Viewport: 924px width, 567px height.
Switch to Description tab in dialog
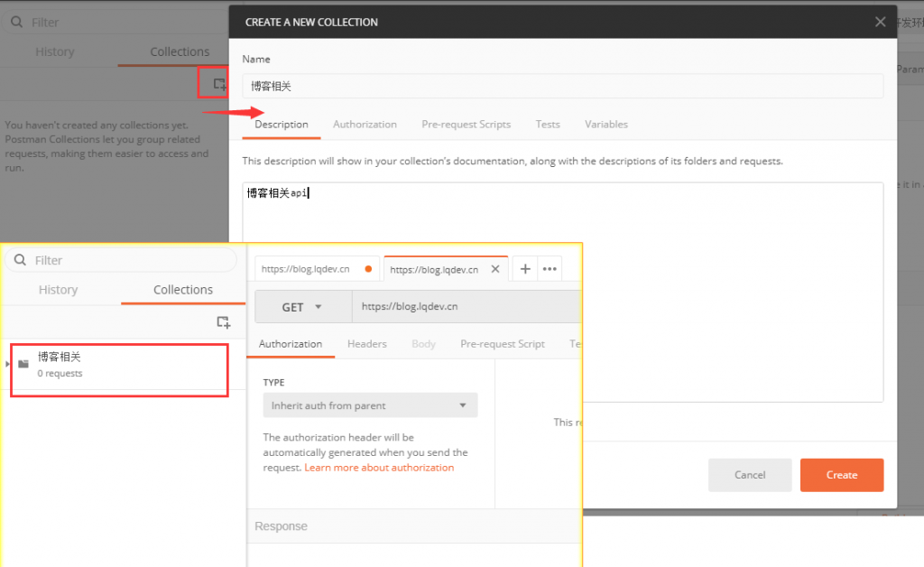click(282, 125)
